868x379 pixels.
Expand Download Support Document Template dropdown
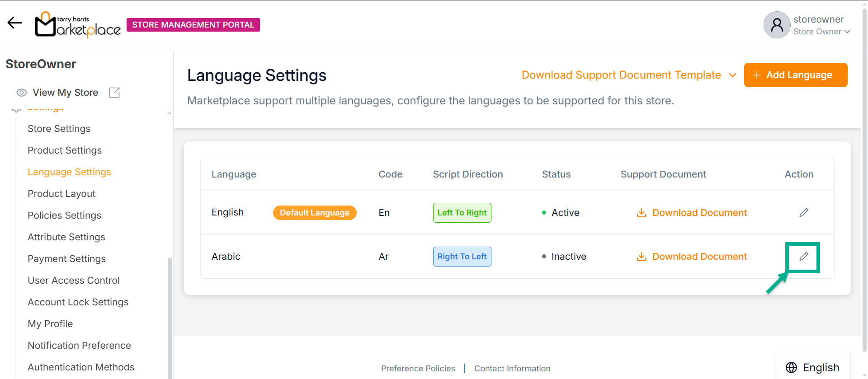click(732, 75)
